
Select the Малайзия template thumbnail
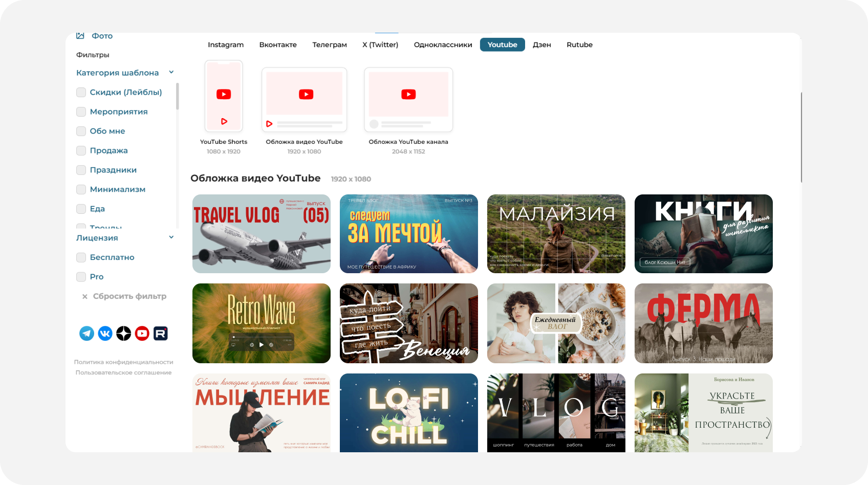pyautogui.click(x=556, y=234)
